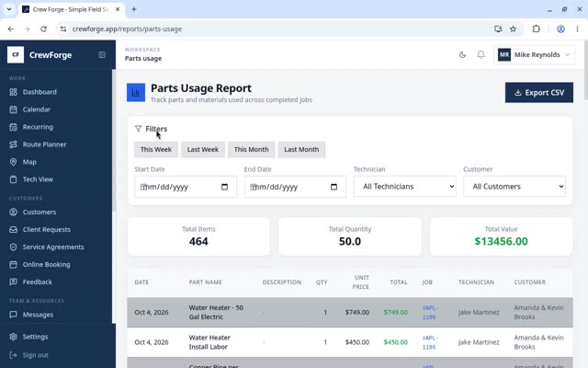Open the Feedback page

(37, 282)
